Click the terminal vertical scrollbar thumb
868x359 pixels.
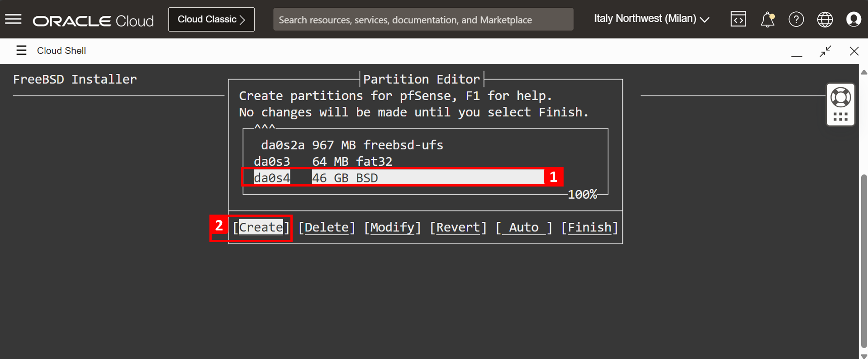[864, 261]
